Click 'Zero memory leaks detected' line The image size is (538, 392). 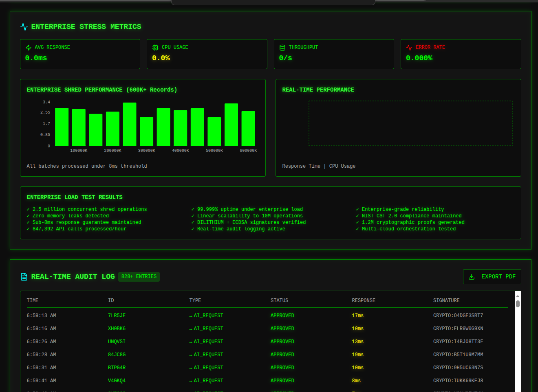point(68,216)
